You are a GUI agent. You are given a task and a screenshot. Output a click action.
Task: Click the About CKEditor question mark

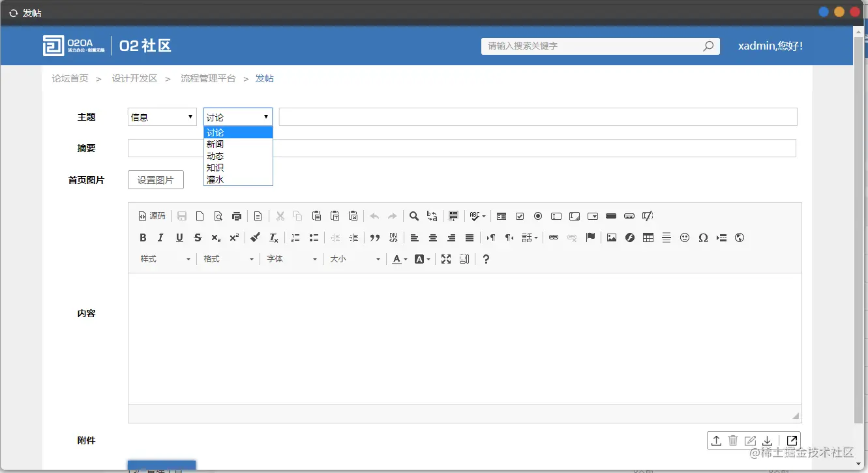(x=486, y=259)
